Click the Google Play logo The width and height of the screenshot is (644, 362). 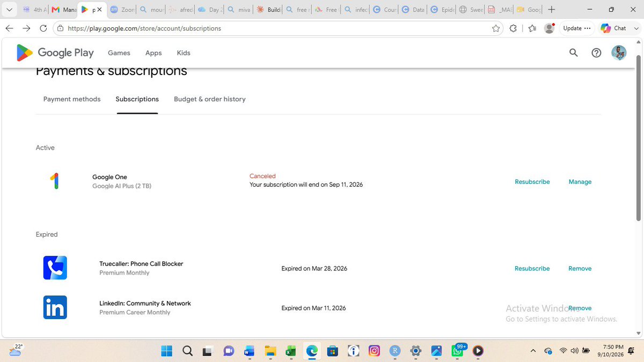pos(55,53)
